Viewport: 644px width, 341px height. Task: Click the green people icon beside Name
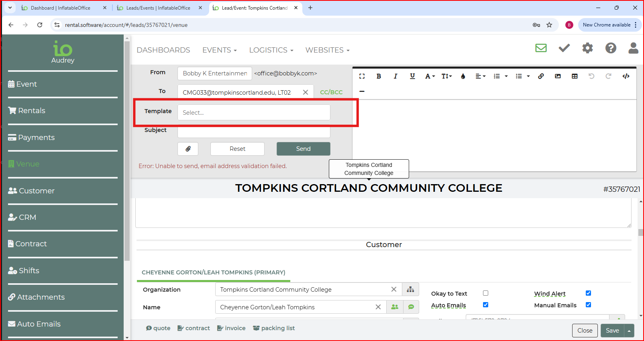click(395, 307)
